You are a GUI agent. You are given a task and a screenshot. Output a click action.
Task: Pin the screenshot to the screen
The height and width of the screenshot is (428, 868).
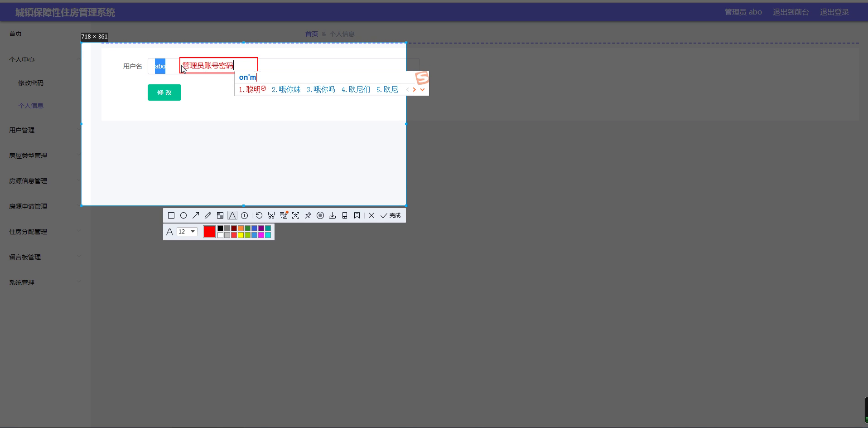pyautogui.click(x=308, y=215)
